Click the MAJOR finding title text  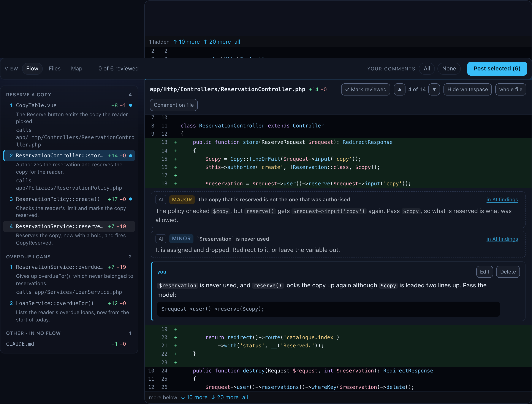[274, 200]
